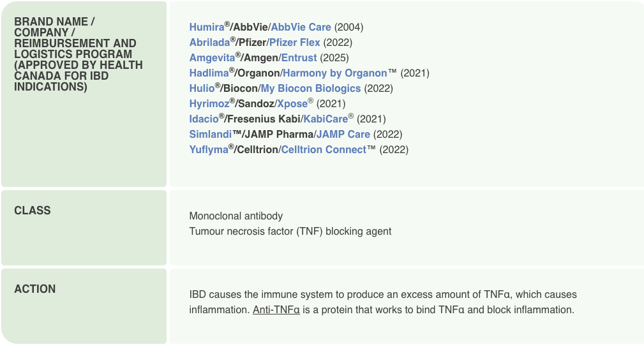Screen dimensions: 644x347
Task: Open the Celltrion Connect link
Action: coord(323,150)
